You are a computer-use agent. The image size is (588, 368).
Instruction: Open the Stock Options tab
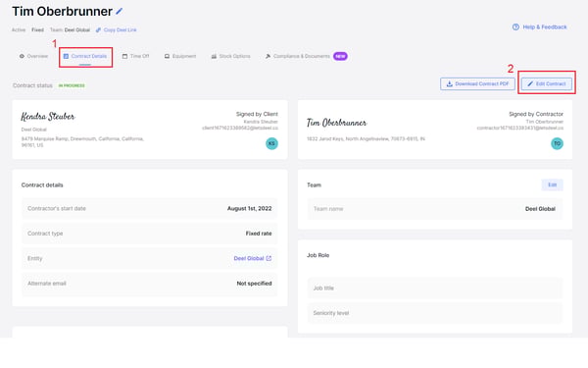[x=230, y=56]
